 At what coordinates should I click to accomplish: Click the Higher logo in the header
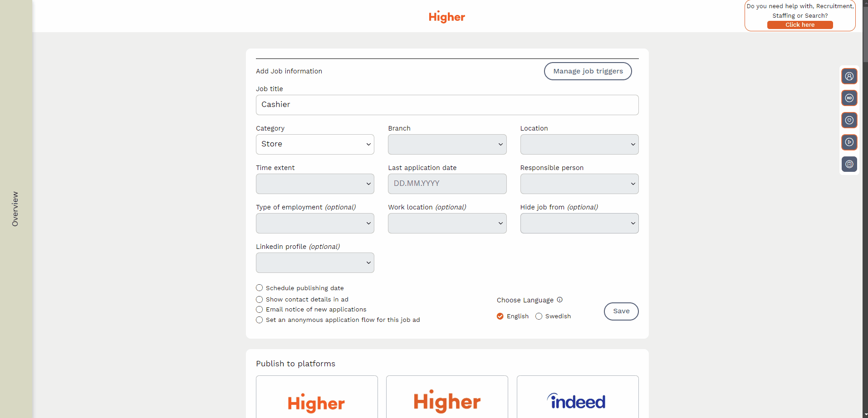point(446,17)
